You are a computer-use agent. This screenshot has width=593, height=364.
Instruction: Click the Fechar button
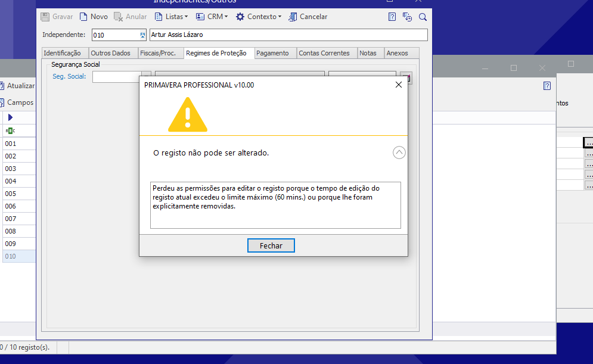pyautogui.click(x=271, y=245)
